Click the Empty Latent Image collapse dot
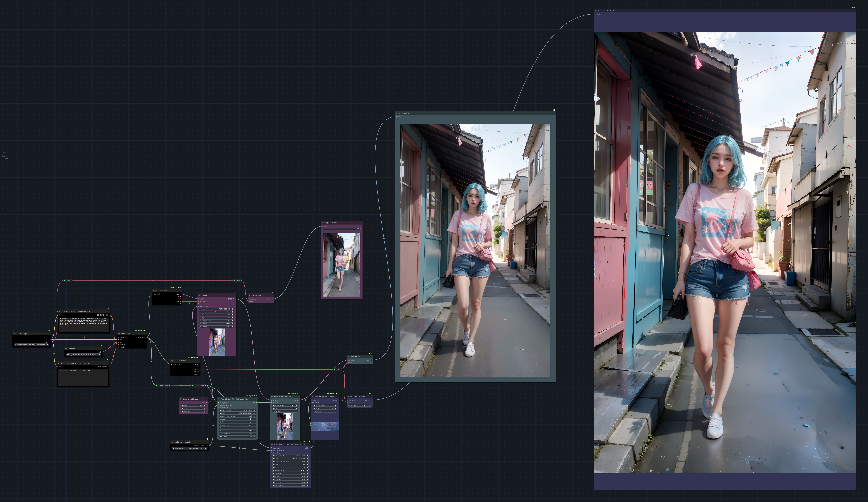This screenshot has width=868, height=502. click(180, 399)
